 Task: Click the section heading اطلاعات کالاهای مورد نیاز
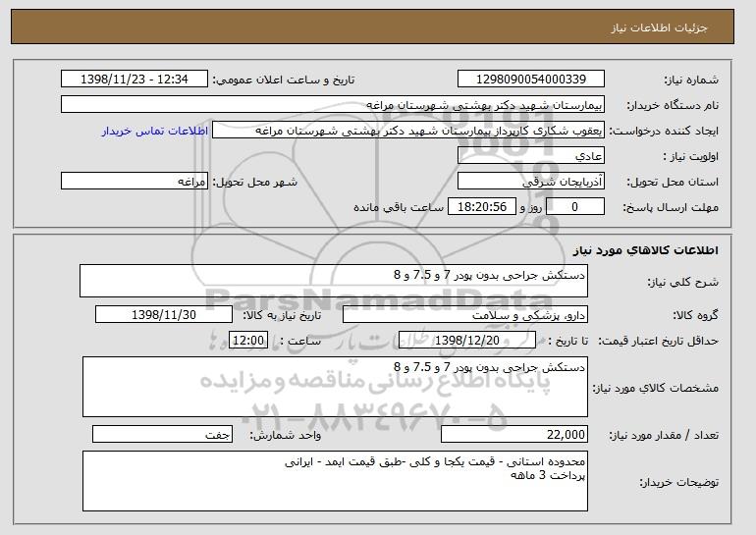click(x=646, y=250)
